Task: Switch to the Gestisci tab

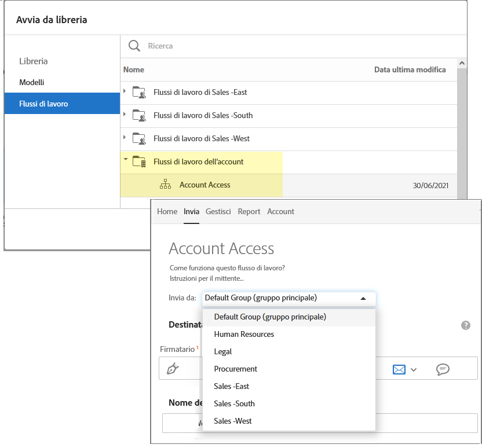Action: (x=218, y=211)
